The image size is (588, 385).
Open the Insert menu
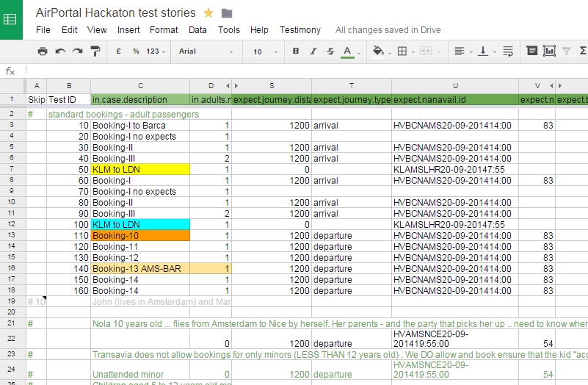tap(128, 30)
